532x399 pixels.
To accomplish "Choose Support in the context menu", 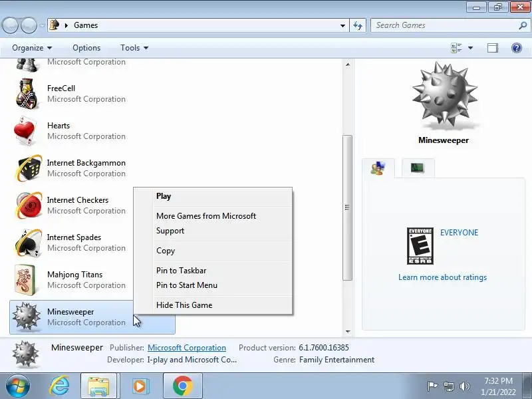I will click(x=213, y=231).
